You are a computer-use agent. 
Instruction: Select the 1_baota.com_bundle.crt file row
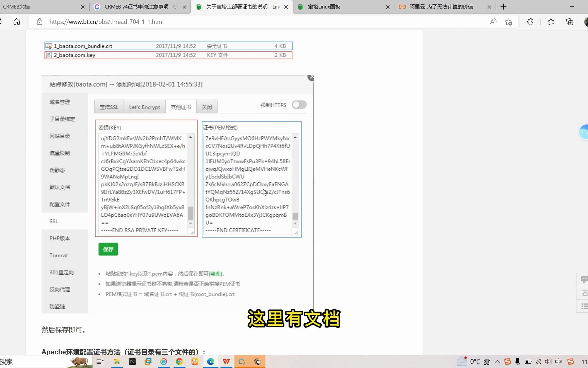click(x=168, y=46)
